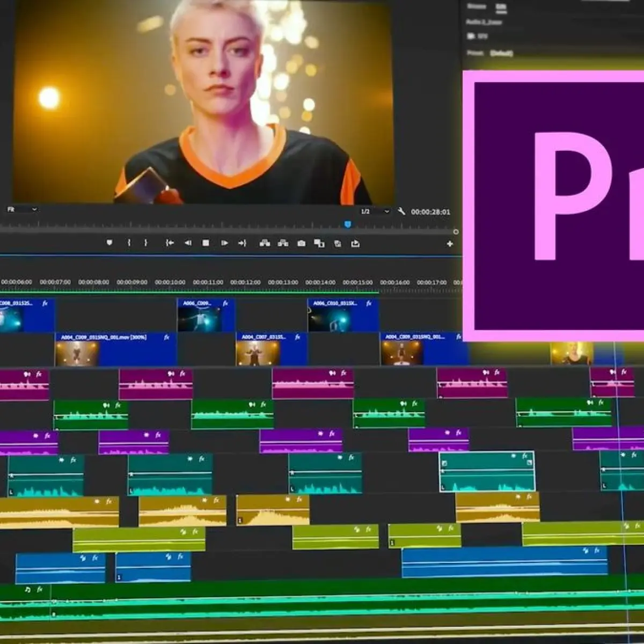This screenshot has height=644, width=644.
Task: Select the A006_C009 video clip
Action: point(206,315)
